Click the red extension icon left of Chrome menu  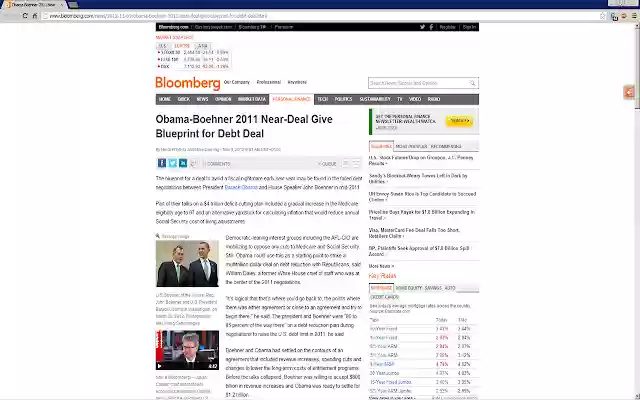click(x=624, y=16)
